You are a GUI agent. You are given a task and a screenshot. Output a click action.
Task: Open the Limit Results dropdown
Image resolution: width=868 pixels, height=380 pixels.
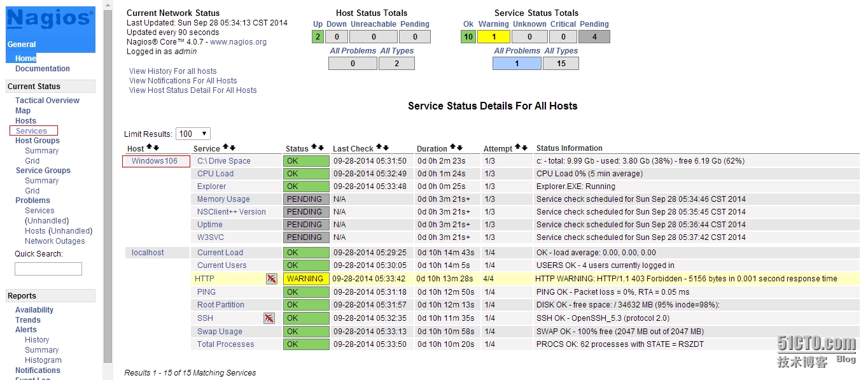193,134
